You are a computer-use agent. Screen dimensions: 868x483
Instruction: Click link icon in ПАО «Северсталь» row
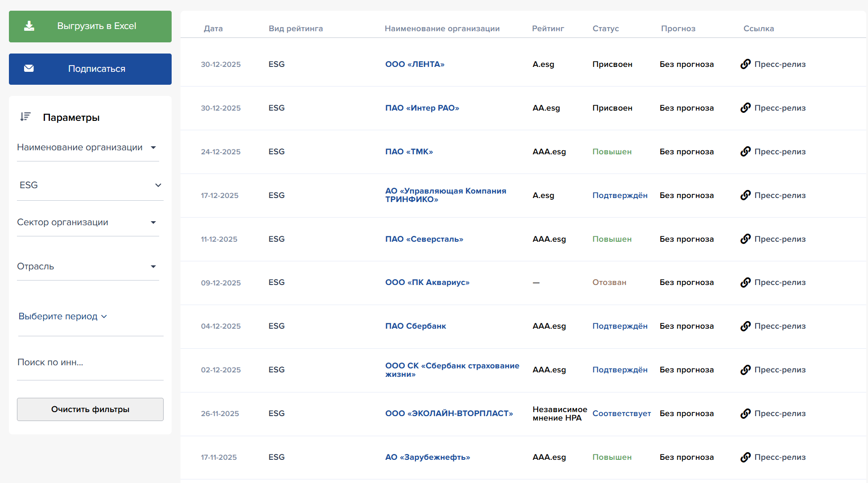click(745, 239)
